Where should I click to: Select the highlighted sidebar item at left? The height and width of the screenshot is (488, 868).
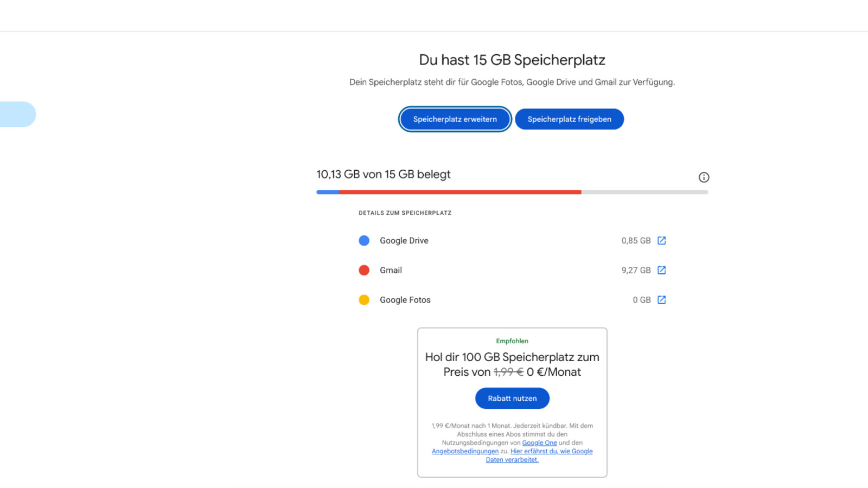point(17,114)
